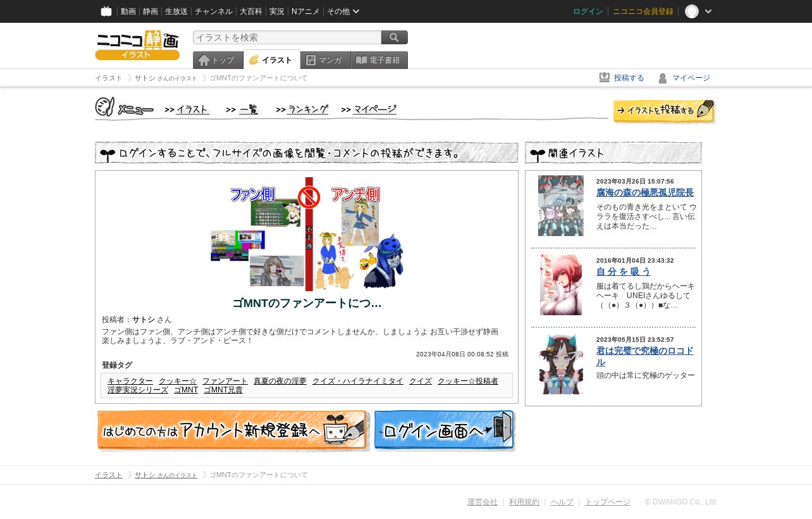Open Nアニメ in the top navigation
Image resolution: width=812 pixels, height=519 pixels.
point(305,11)
